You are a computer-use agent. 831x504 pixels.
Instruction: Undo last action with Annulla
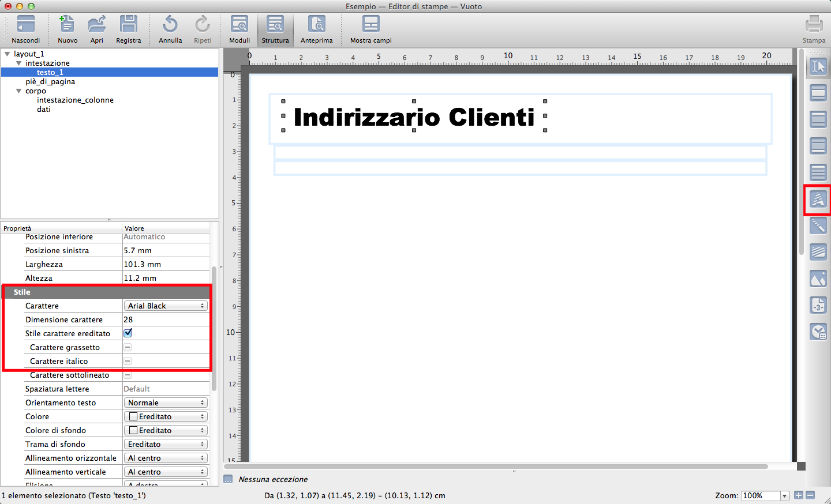pos(170,25)
